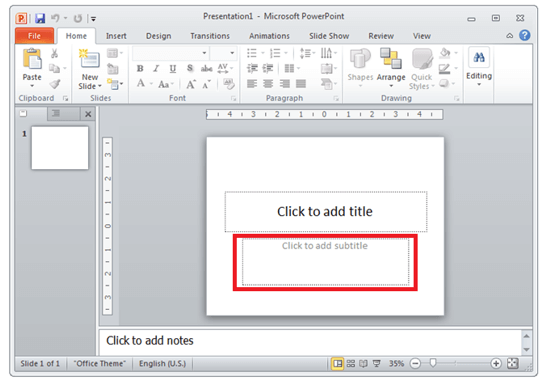Click the Paste clipboard icon
Viewport: 542px width, 380px height.
coord(32,59)
